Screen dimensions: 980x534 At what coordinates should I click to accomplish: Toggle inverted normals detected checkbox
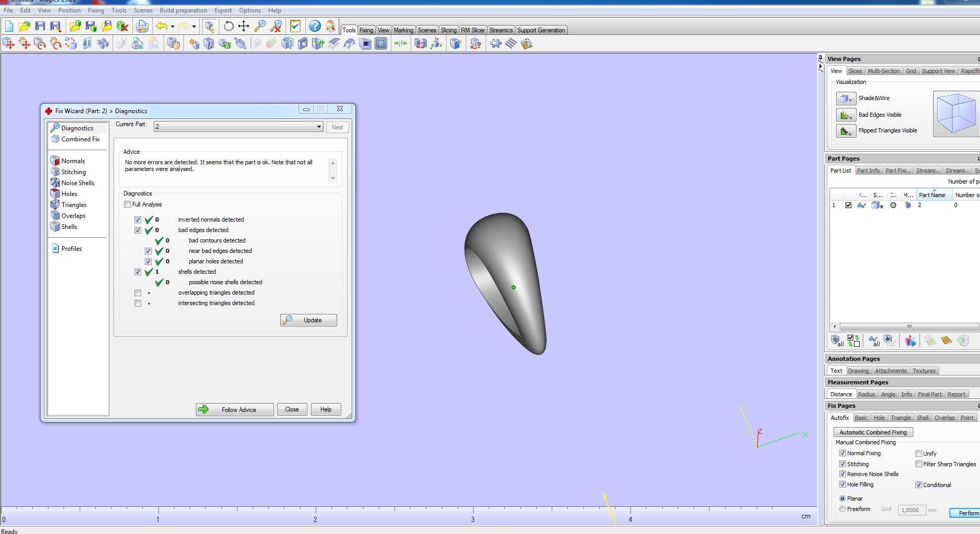pyautogui.click(x=138, y=220)
